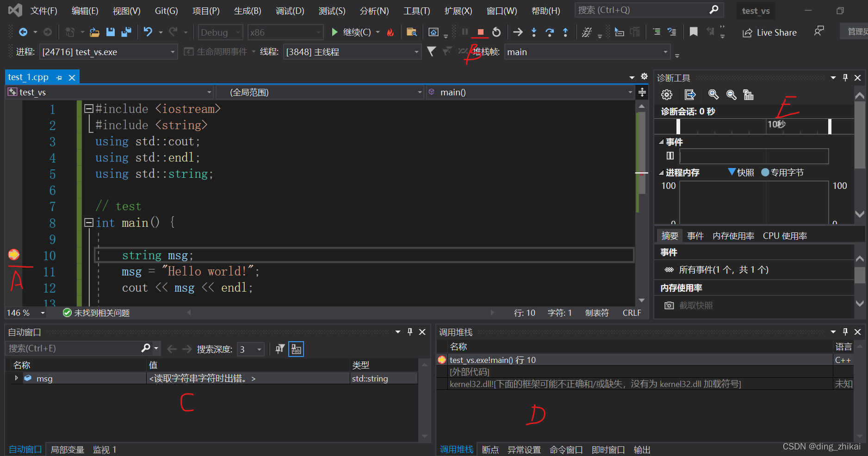
Task: Switch to the 局部变量 tab
Action: [x=68, y=450]
